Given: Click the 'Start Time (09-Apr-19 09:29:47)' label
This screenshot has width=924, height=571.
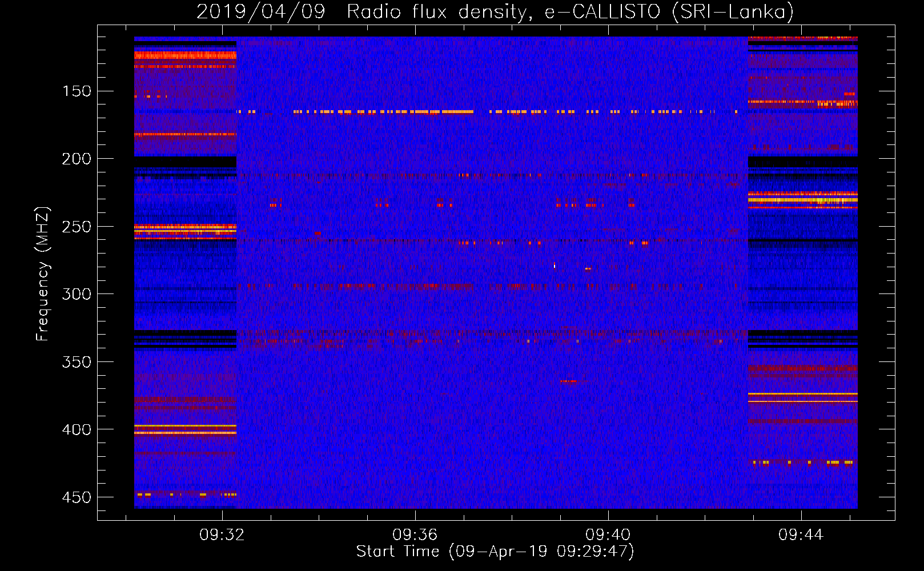Looking at the screenshot, I should (495, 551).
